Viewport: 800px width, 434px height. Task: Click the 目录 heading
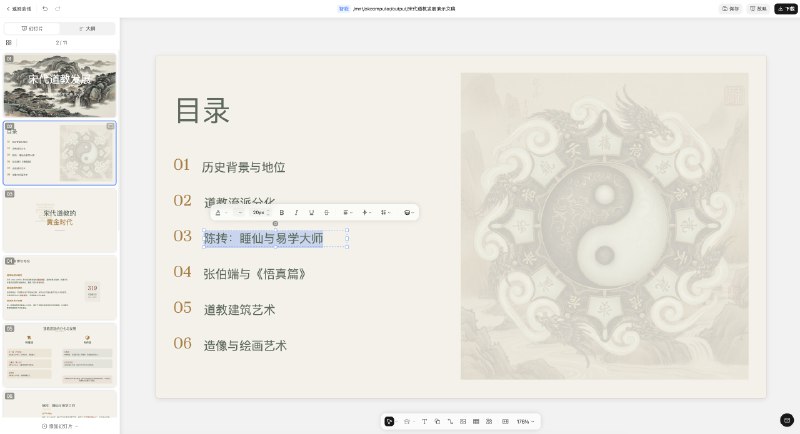[x=203, y=111]
